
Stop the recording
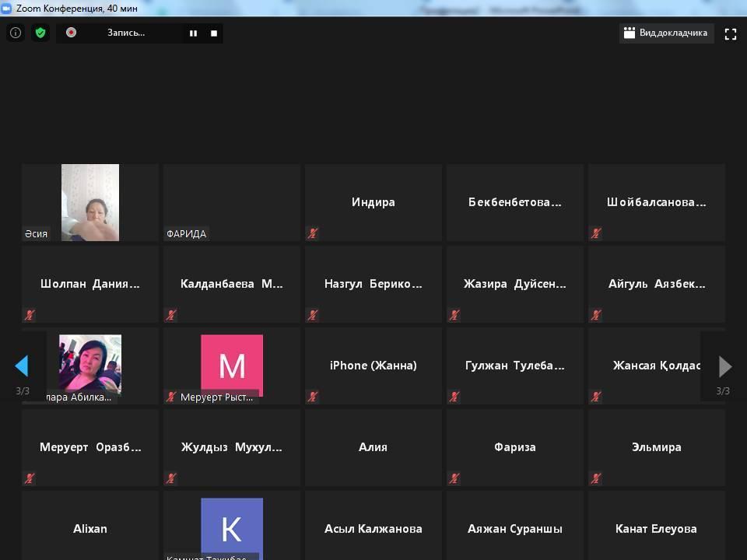pyautogui.click(x=214, y=33)
